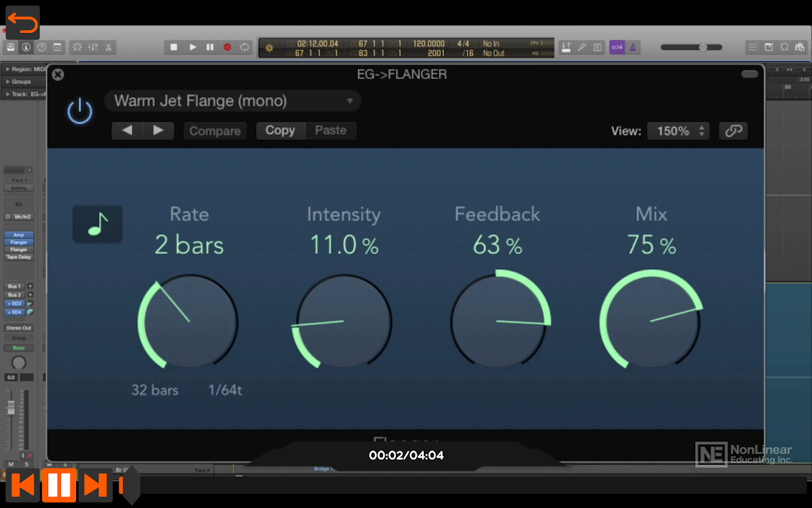The image size is (812, 508).
Task: Toggle the Flanger plugin power button
Action: click(80, 112)
